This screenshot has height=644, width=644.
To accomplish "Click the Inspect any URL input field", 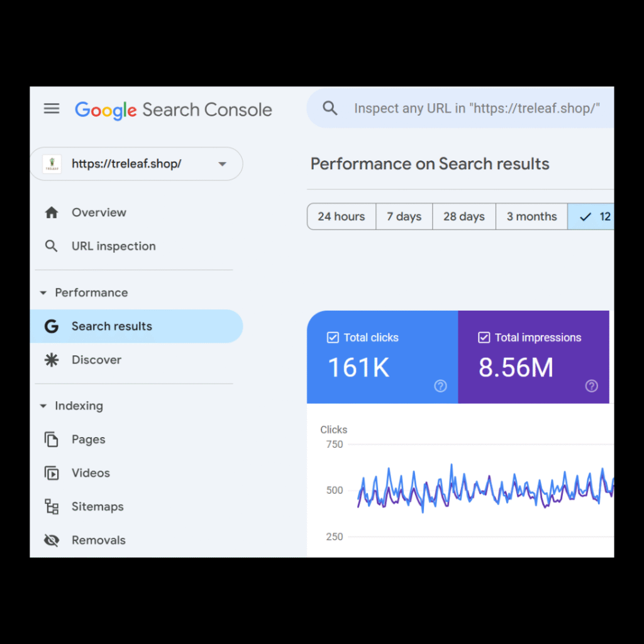I will pyautogui.click(x=476, y=108).
